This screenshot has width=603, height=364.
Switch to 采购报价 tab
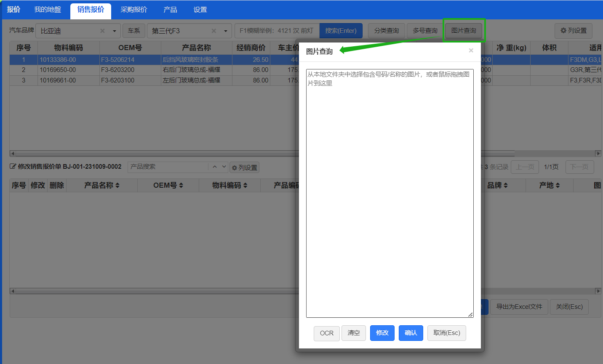[134, 9]
